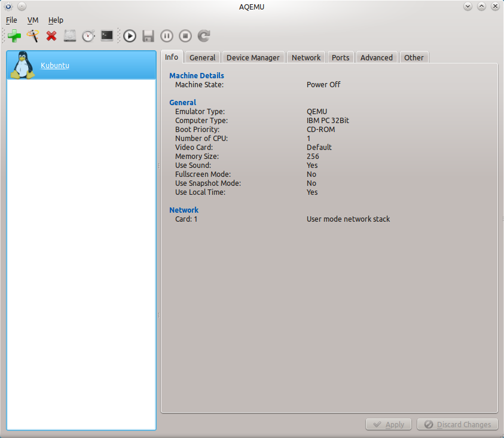The height and width of the screenshot is (438, 504).
Task: Start the VM with the play button
Action: (x=130, y=36)
